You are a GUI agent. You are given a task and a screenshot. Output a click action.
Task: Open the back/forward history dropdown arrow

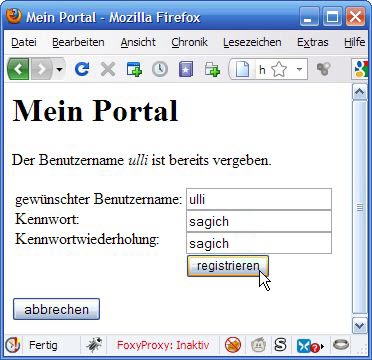pyautogui.click(x=59, y=69)
